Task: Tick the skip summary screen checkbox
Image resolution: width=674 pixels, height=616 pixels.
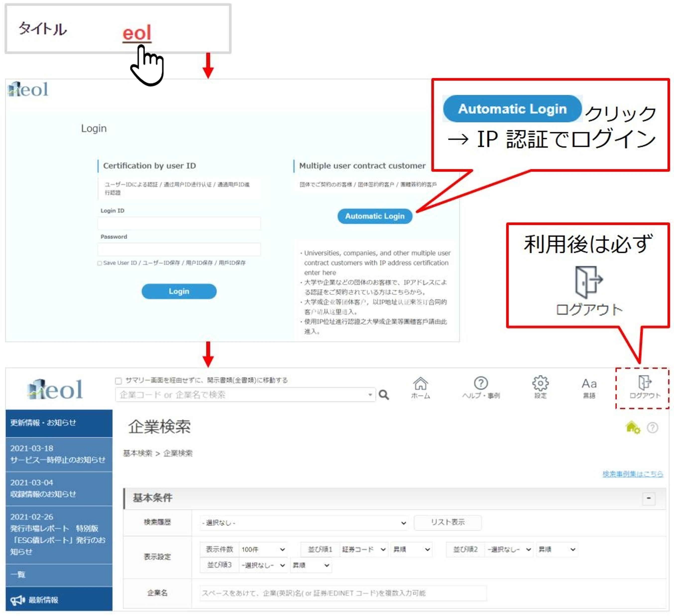Action: point(118,381)
